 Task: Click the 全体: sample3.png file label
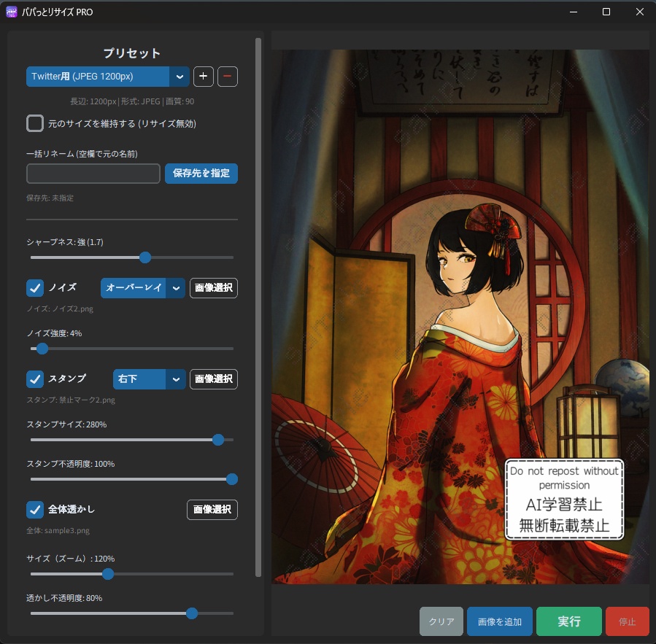pyautogui.click(x=58, y=531)
